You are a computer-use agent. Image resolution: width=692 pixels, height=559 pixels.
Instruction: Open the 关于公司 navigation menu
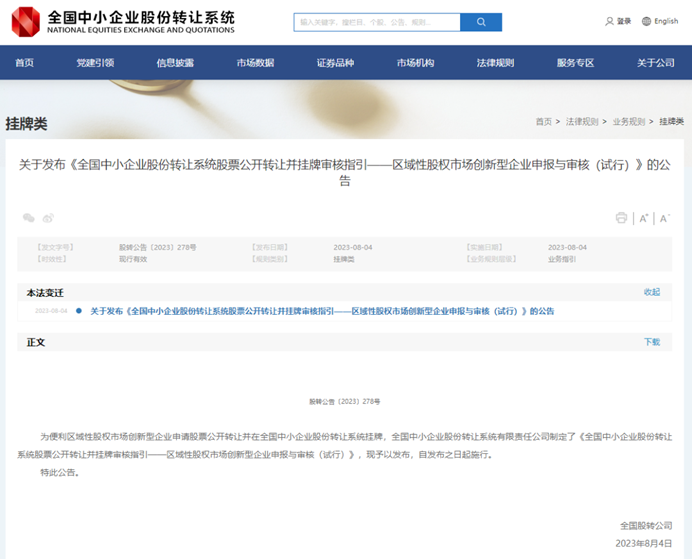656,63
